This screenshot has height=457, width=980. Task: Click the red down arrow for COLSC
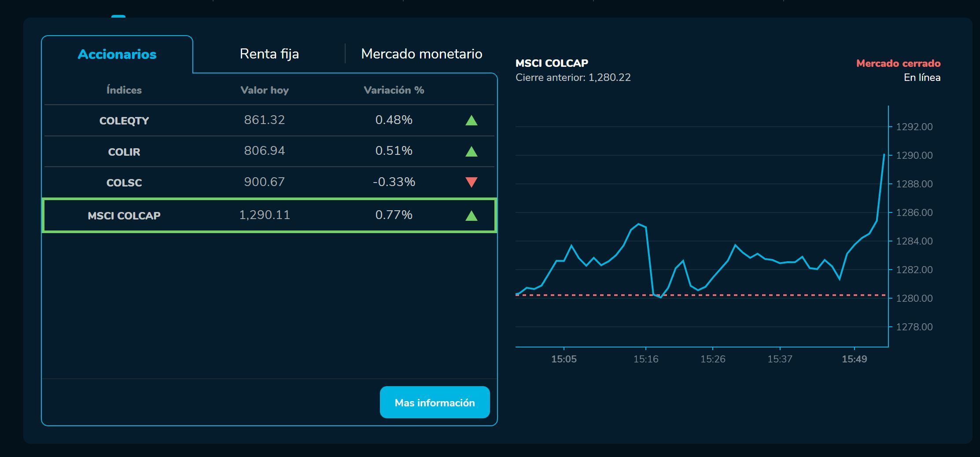(471, 182)
